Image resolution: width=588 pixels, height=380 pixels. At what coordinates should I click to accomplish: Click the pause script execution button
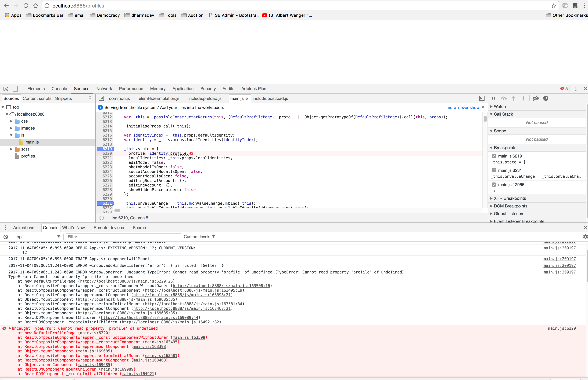[494, 98]
